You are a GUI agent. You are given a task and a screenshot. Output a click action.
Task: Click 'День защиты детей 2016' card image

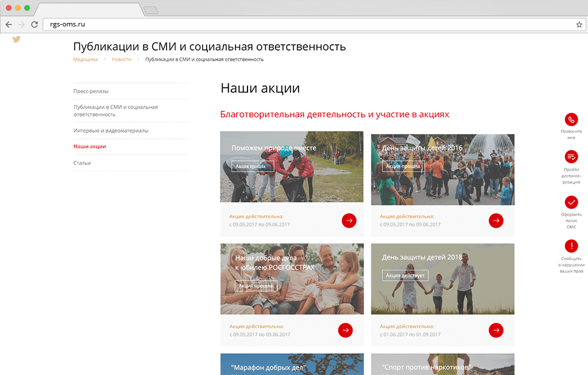point(443,169)
